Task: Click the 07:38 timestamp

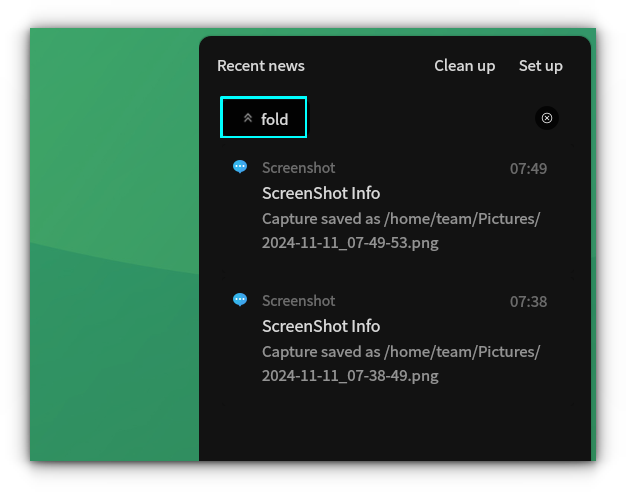Action: [x=528, y=301]
